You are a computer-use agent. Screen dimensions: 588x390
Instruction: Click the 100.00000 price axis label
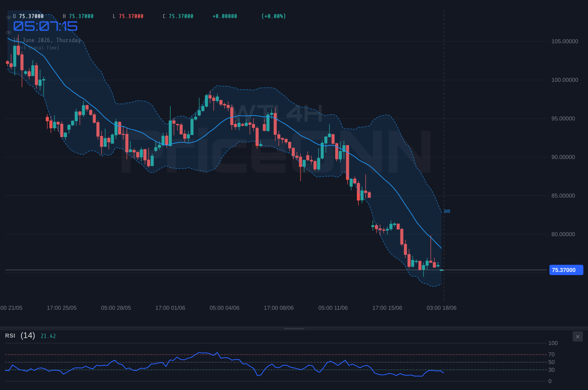click(565, 80)
